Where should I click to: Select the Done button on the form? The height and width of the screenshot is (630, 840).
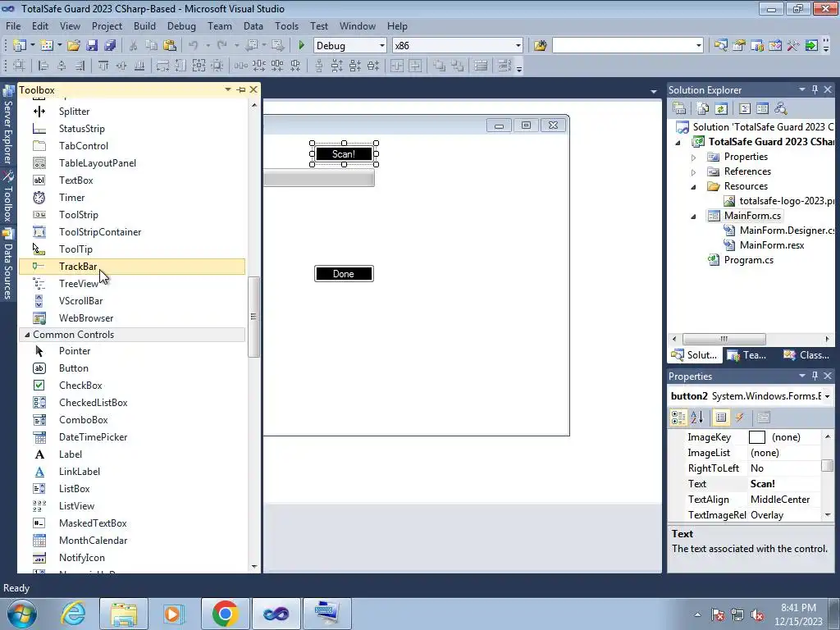(344, 274)
